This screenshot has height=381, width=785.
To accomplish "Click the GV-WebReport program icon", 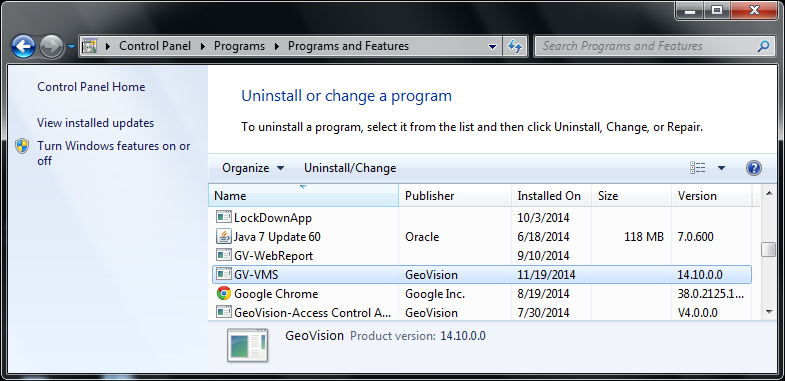I will click(223, 255).
